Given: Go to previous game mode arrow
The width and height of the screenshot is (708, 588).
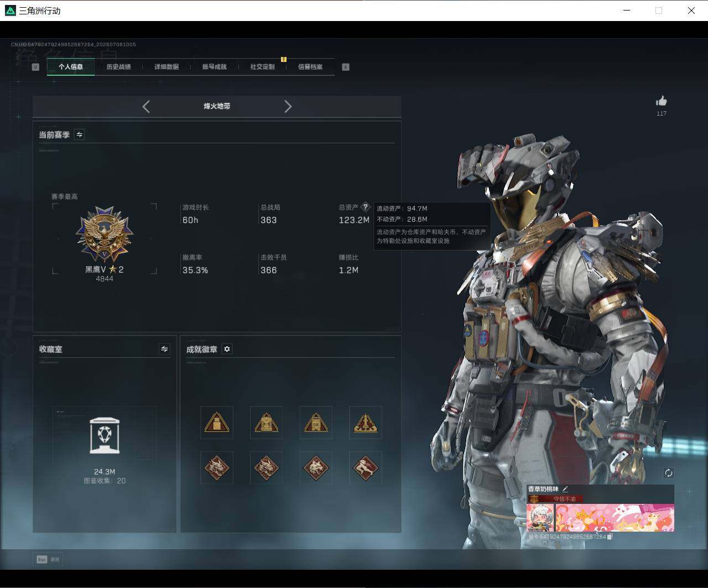Looking at the screenshot, I should tap(146, 106).
